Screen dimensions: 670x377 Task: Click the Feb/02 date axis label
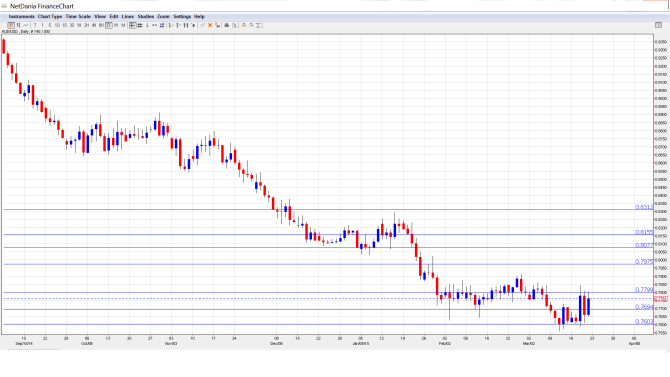pos(445,343)
